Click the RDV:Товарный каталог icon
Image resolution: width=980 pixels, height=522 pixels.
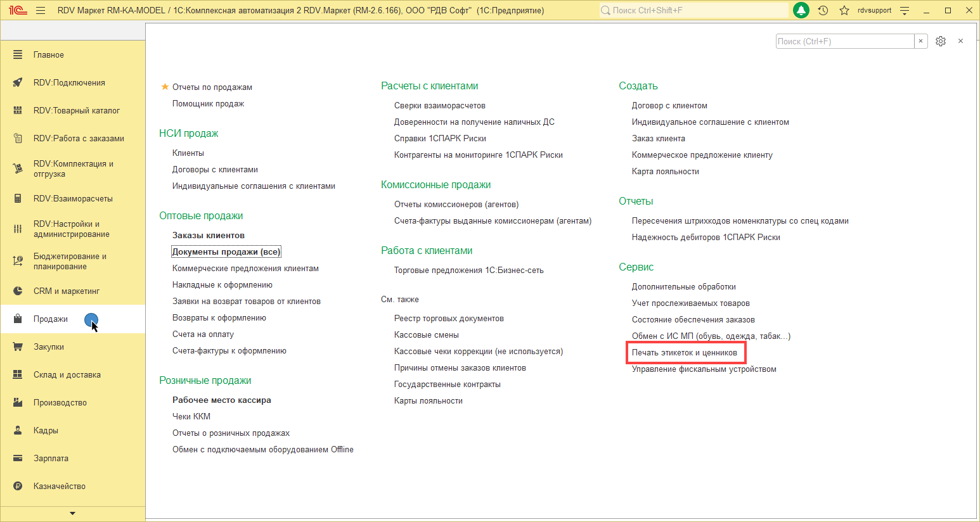tap(18, 111)
